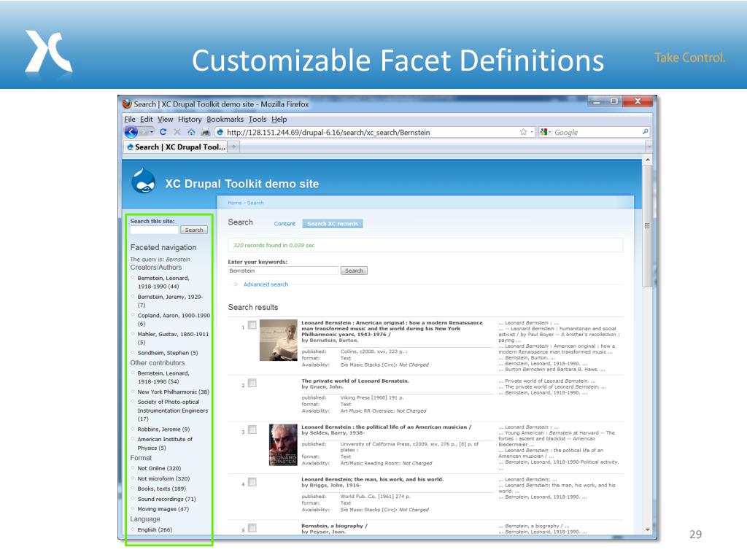Click the page scrollbar up arrow
This screenshot has width=747, height=560.
tap(648, 160)
